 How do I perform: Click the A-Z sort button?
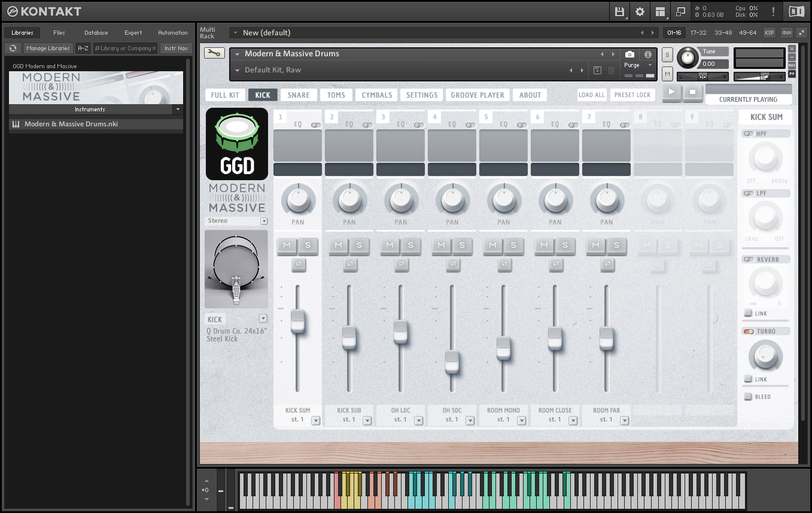(x=83, y=48)
